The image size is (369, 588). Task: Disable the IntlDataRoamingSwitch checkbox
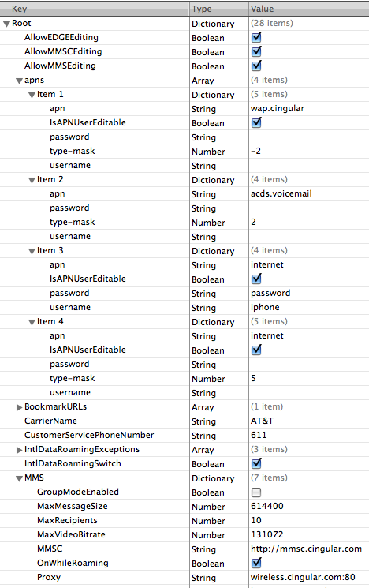tap(256, 464)
